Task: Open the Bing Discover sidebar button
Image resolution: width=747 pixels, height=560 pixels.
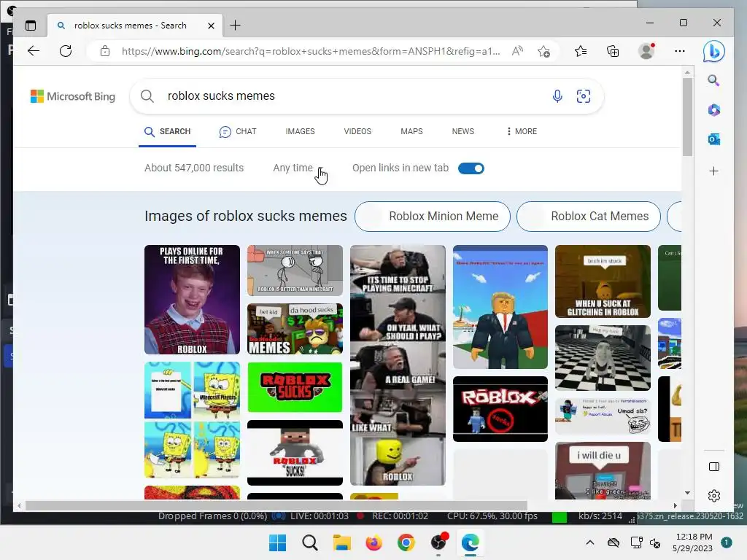Action: (713, 52)
